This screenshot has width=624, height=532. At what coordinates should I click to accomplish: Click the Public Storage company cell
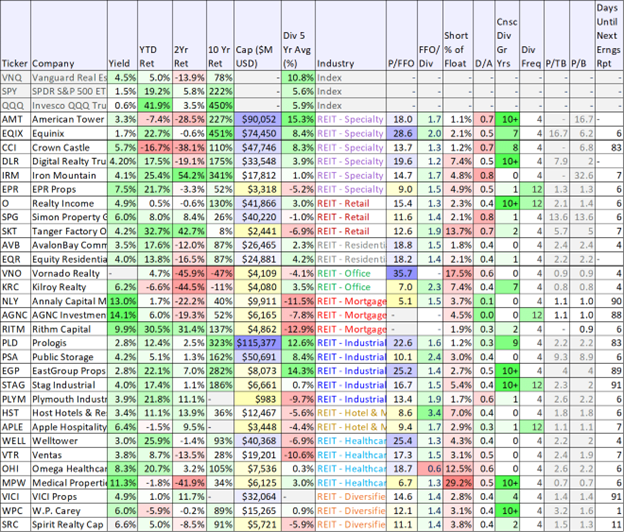[x=69, y=357]
